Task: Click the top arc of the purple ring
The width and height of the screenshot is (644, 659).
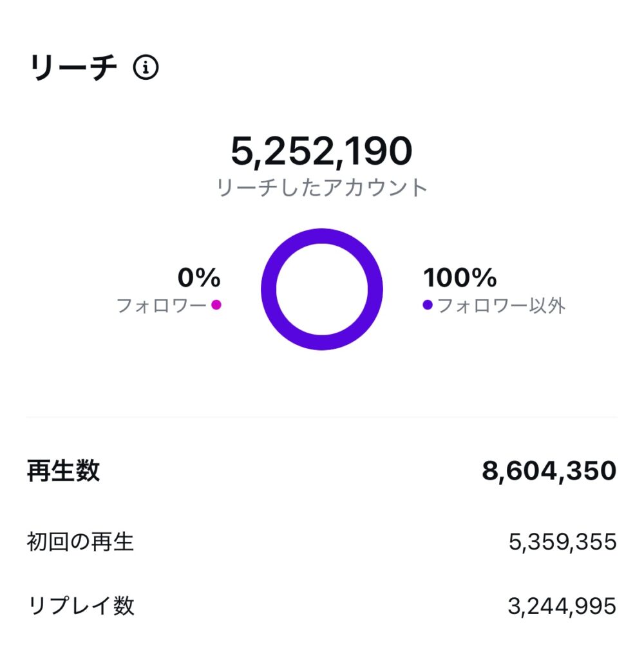Action: 322,236
